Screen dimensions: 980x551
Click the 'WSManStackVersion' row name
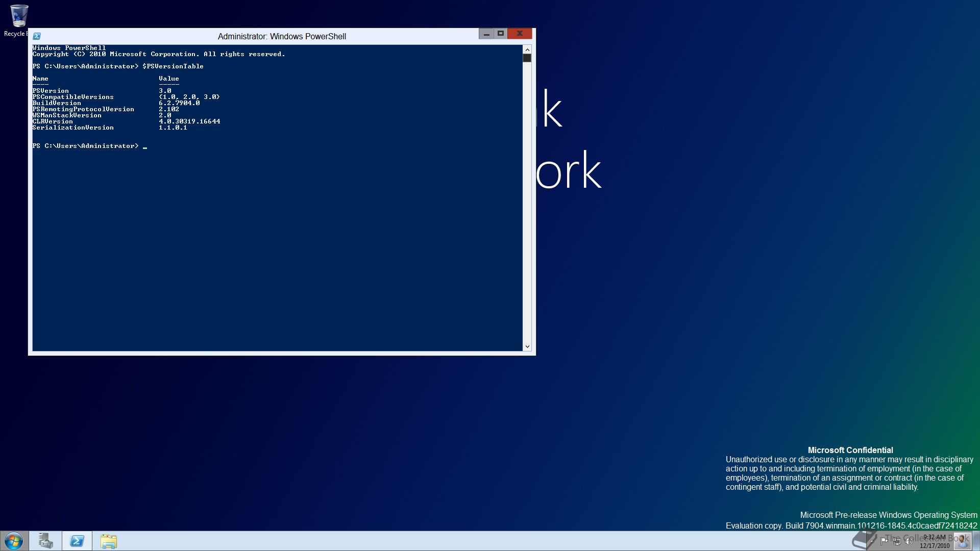click(x=67, y=115)
